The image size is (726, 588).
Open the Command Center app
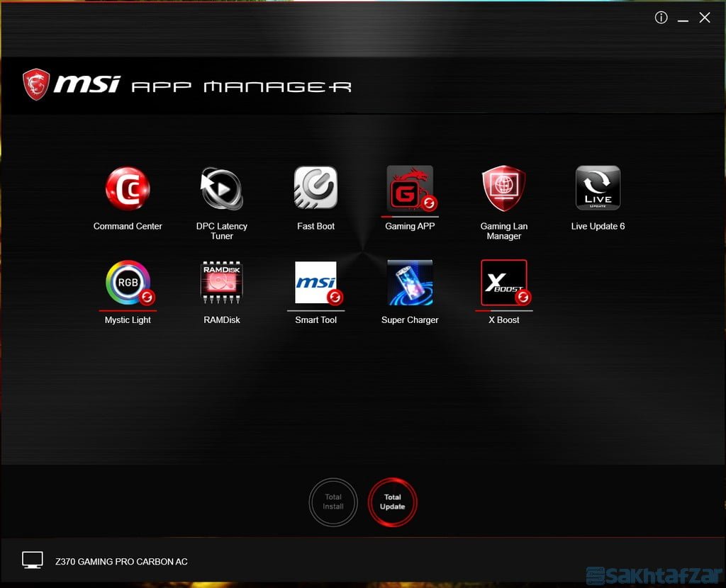(128, 188)
